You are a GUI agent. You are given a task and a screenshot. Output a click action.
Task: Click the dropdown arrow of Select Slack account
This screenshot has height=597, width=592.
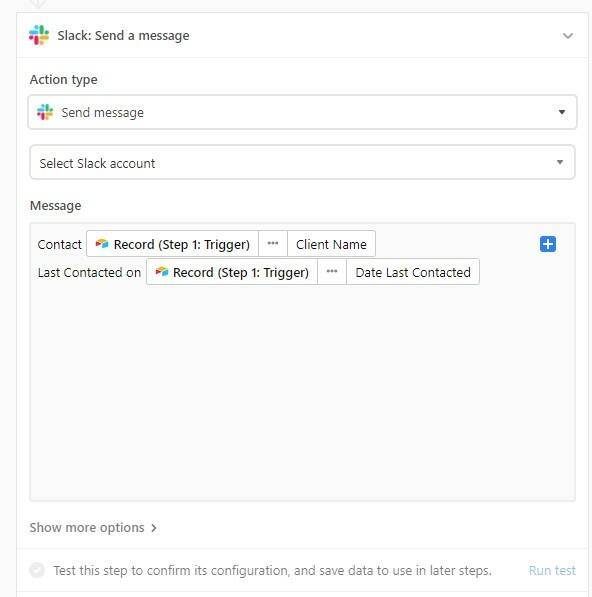[x=560, y=162]
